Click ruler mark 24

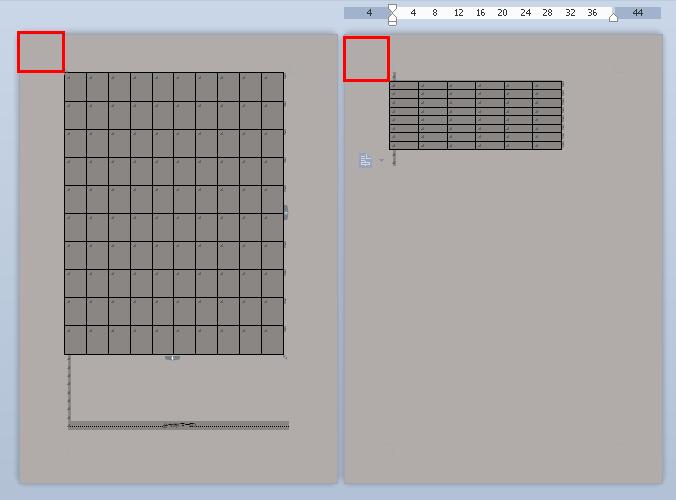coord(526,13)
